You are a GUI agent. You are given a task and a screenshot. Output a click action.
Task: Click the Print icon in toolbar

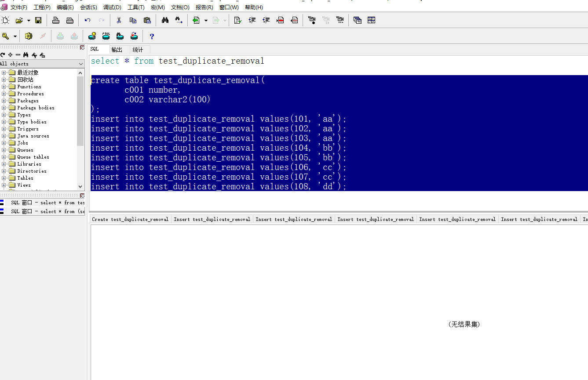point(56,20)
